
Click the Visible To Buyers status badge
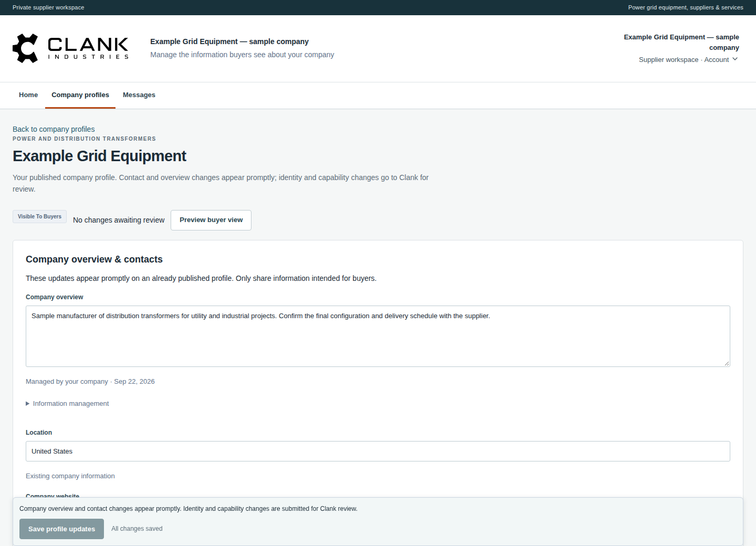(39, 217)
